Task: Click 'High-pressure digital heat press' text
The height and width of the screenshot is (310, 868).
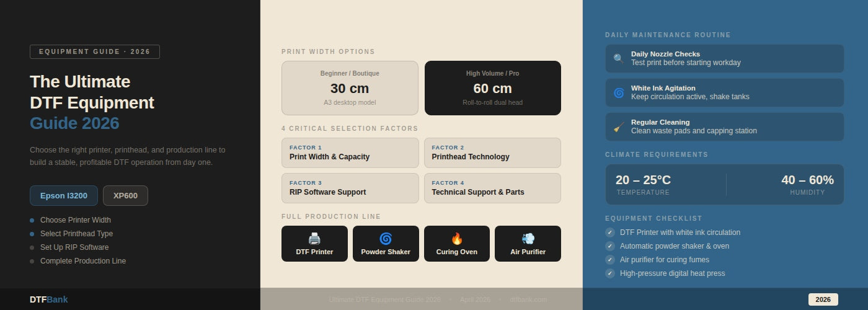Action: coord(673,273)
